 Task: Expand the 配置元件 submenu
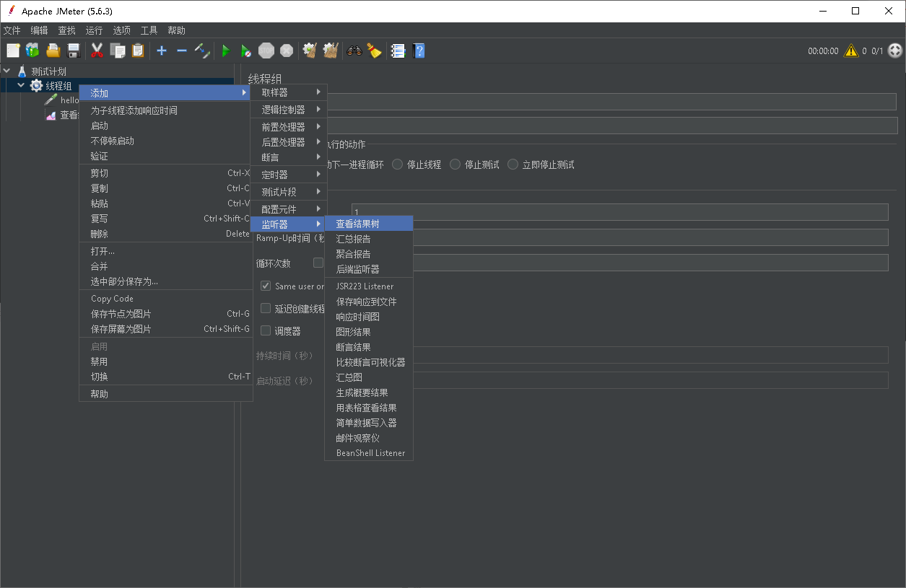(x=289, y=209)
